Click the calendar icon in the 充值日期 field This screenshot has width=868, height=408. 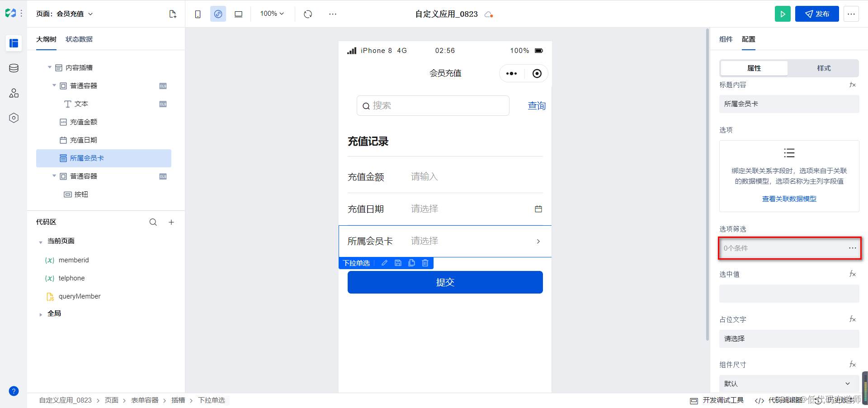coord(538,209)
